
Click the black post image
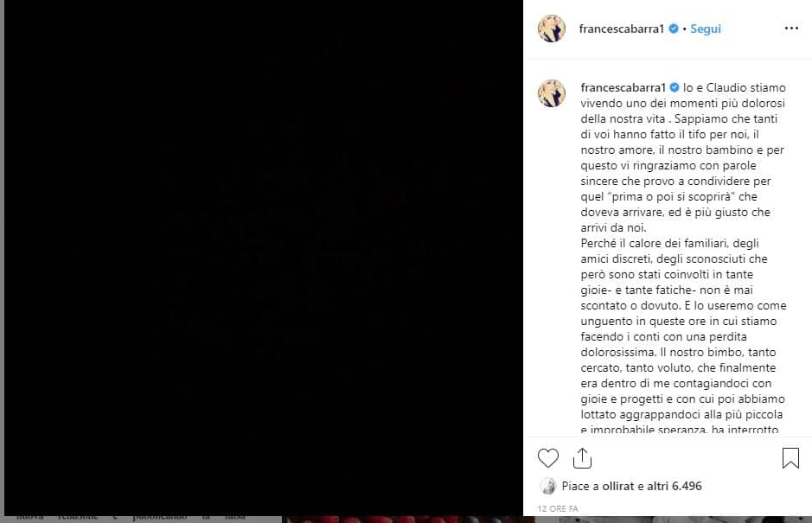tap(264, 258)
